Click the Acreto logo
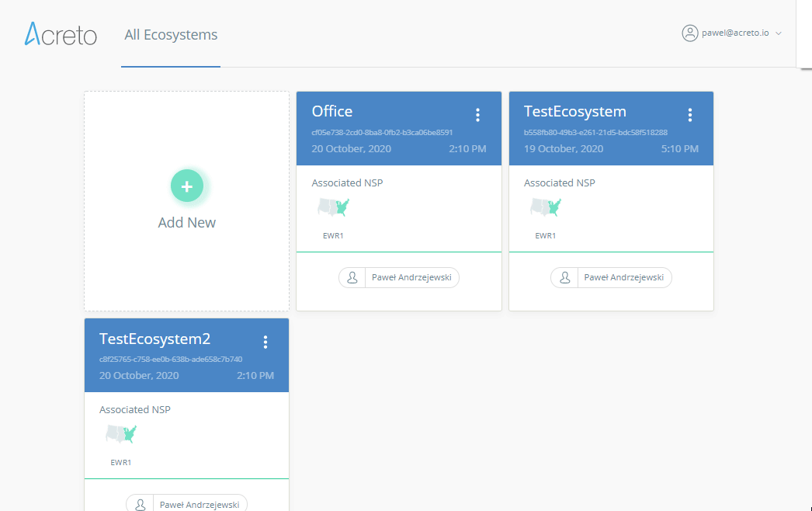 click(x=61, y=34)
